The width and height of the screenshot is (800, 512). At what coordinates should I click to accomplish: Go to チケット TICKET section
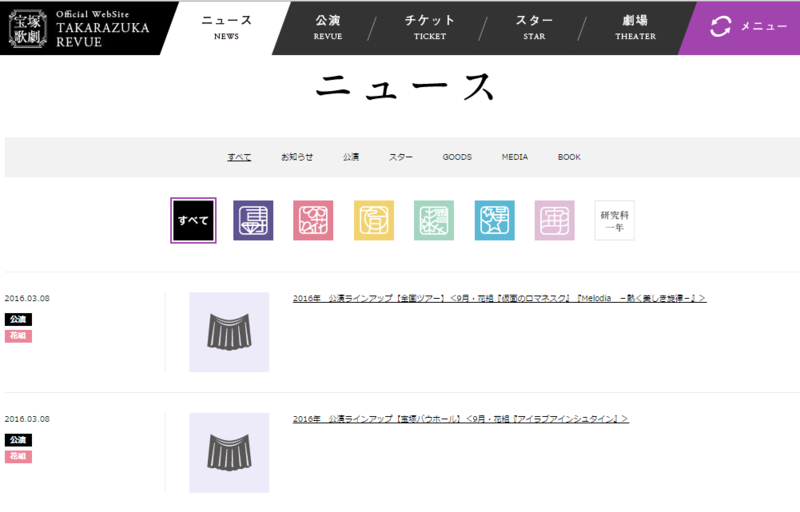pos(430,28)
